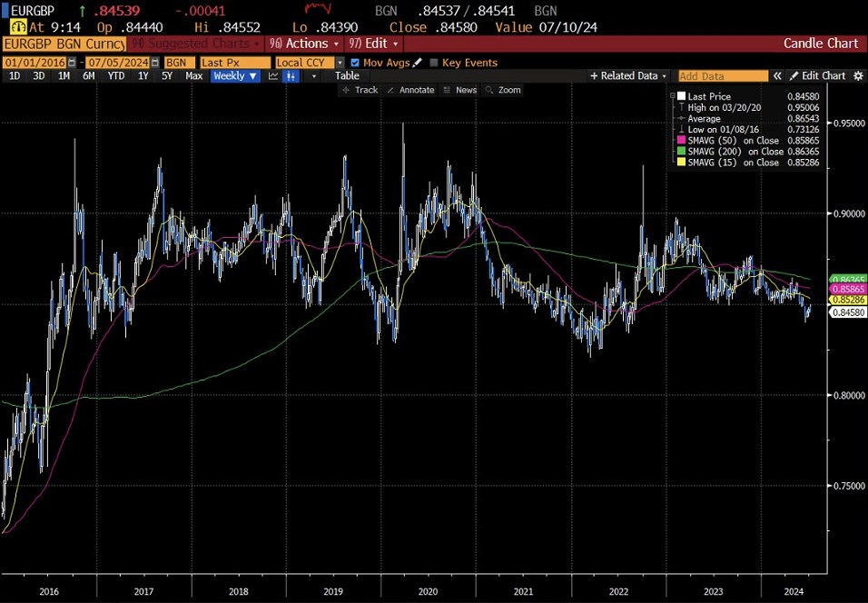Image resolution: width=868 pixels, height=603 pixels.
Task: Select the Zoom magnifier tool
Action: click(x=503, y=90)
